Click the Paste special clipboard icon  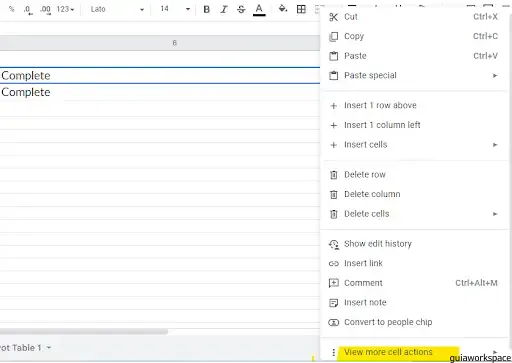(x=334, y=76)
